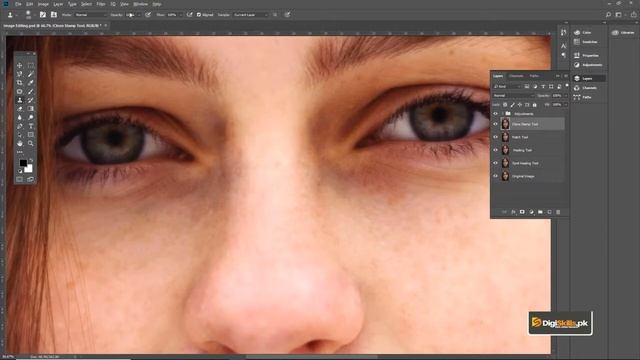
Task: Hide the Original Image layer
Action: coord(496,176)
